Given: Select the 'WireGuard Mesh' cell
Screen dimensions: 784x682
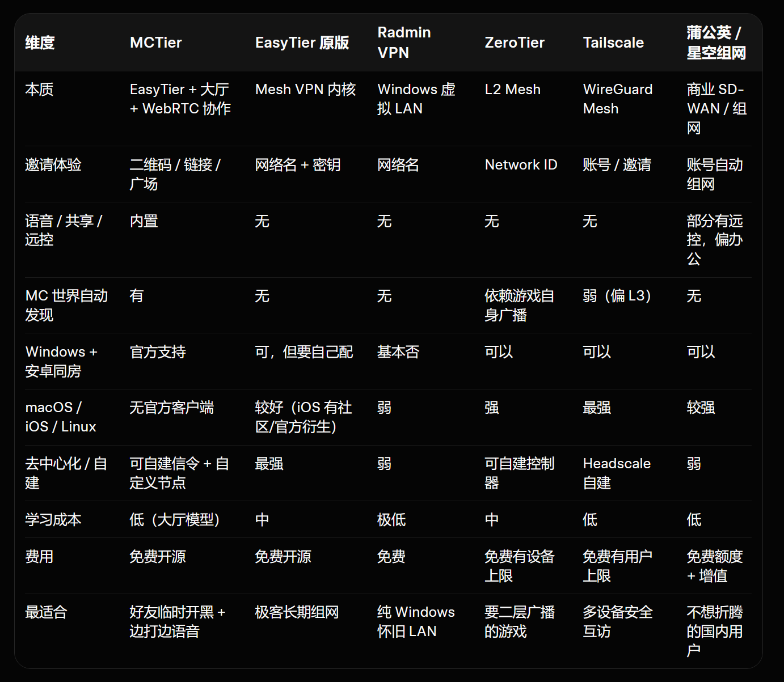Looking at the screenshot, I should 618,99.
